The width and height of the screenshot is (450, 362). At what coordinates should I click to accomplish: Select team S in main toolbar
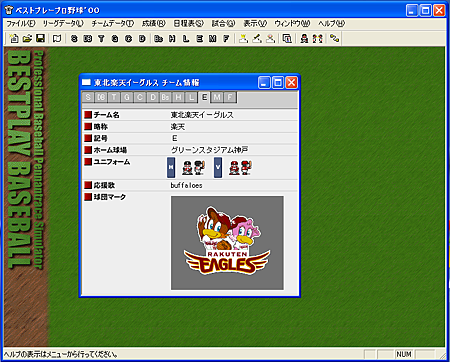[x=74, y=39]
